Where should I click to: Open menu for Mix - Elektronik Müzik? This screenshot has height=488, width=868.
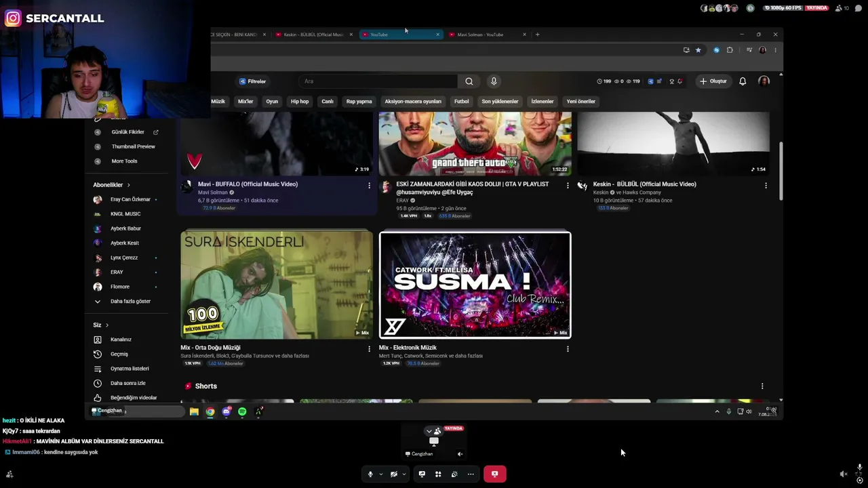pos(568,348)
